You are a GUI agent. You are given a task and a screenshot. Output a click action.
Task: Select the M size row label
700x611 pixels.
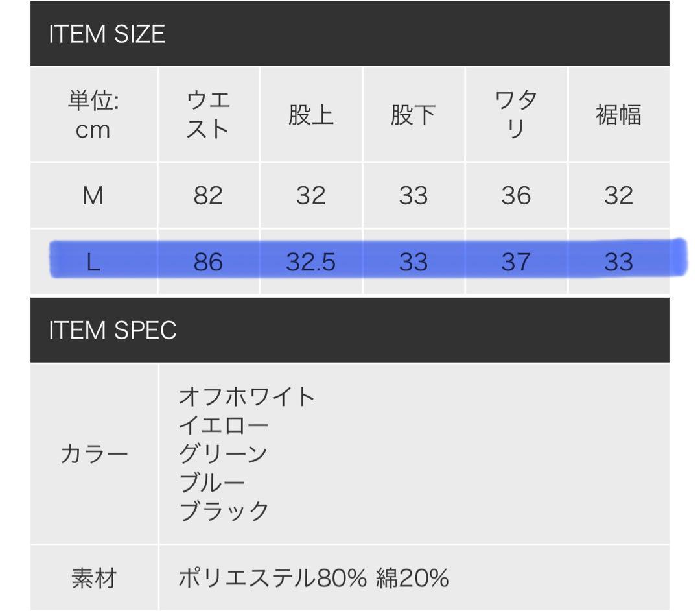tap(93, 196)
